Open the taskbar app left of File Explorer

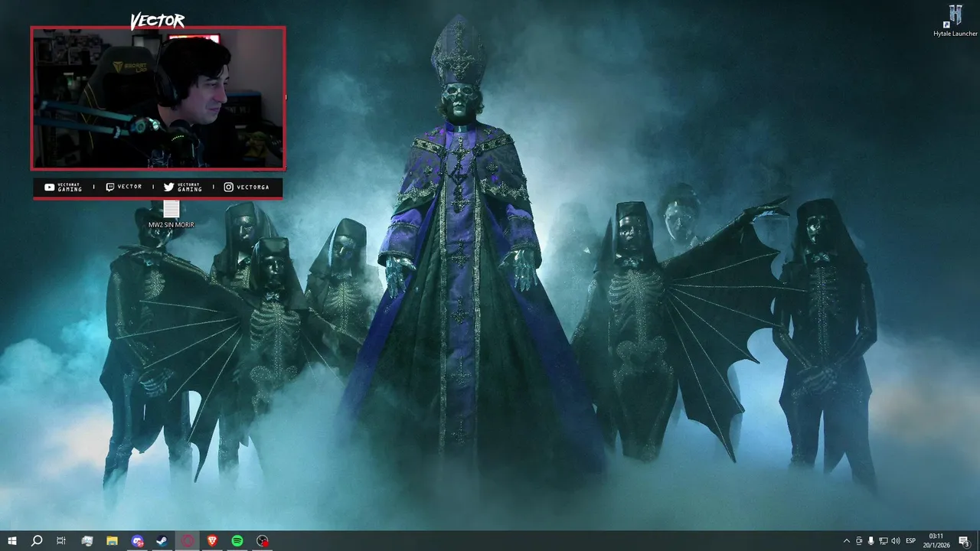[87, 541]
